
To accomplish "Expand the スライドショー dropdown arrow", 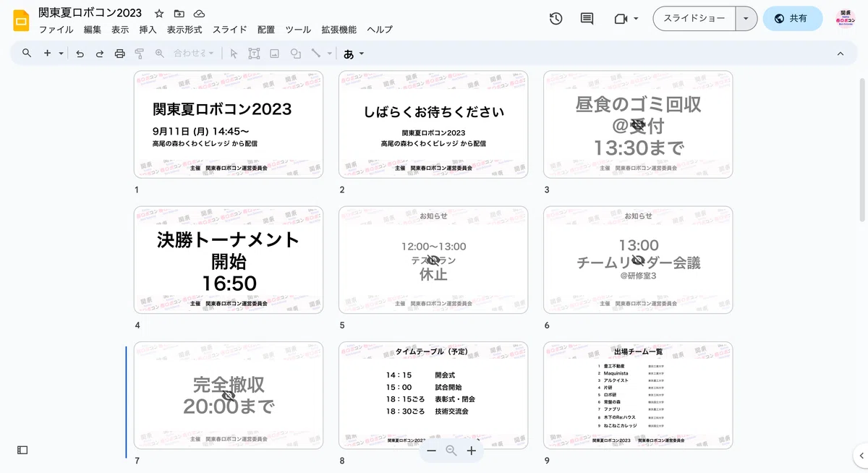I will (x=746, y=19).
